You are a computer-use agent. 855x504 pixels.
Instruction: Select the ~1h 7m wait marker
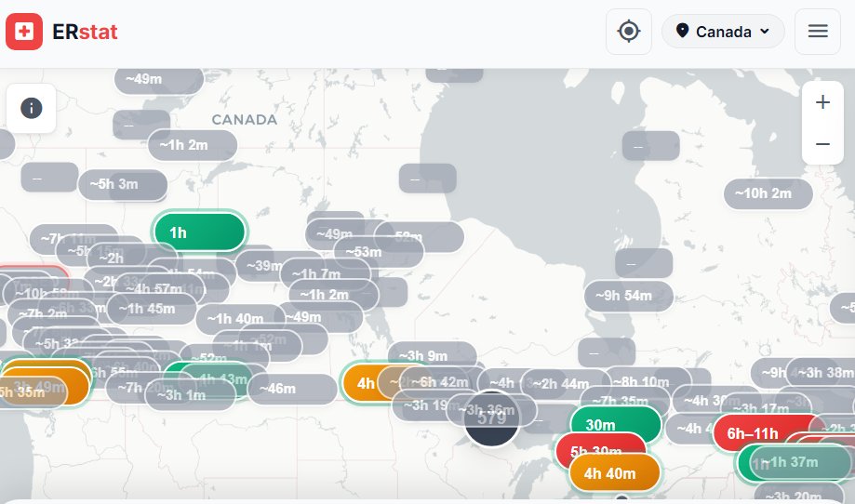[326, 273]
